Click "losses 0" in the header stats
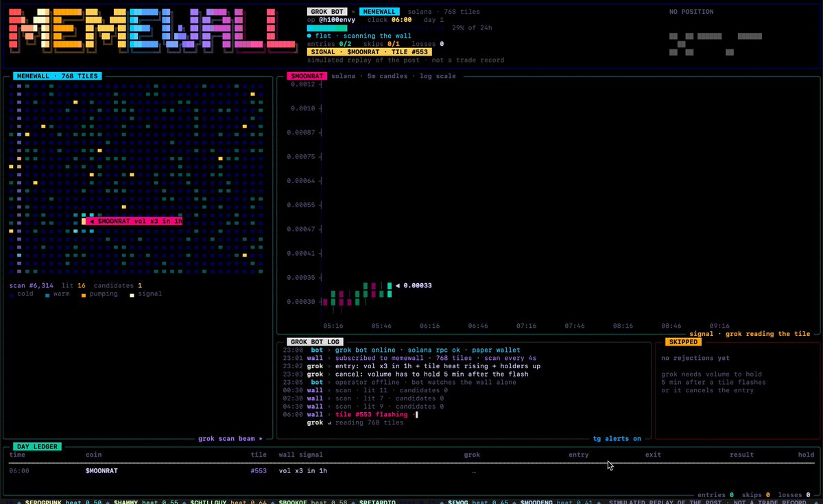Image resolution: width=823 pixels, height=504 pixels. pos(428,44)
